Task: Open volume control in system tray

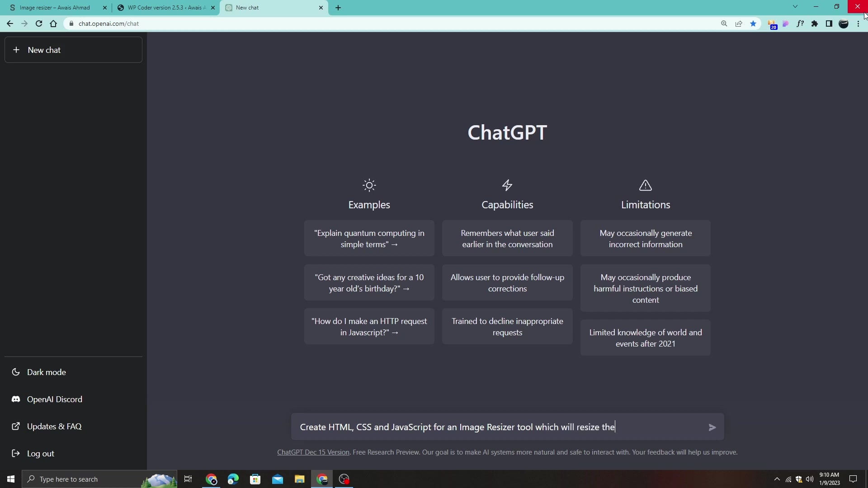Action: click(810, 479)
